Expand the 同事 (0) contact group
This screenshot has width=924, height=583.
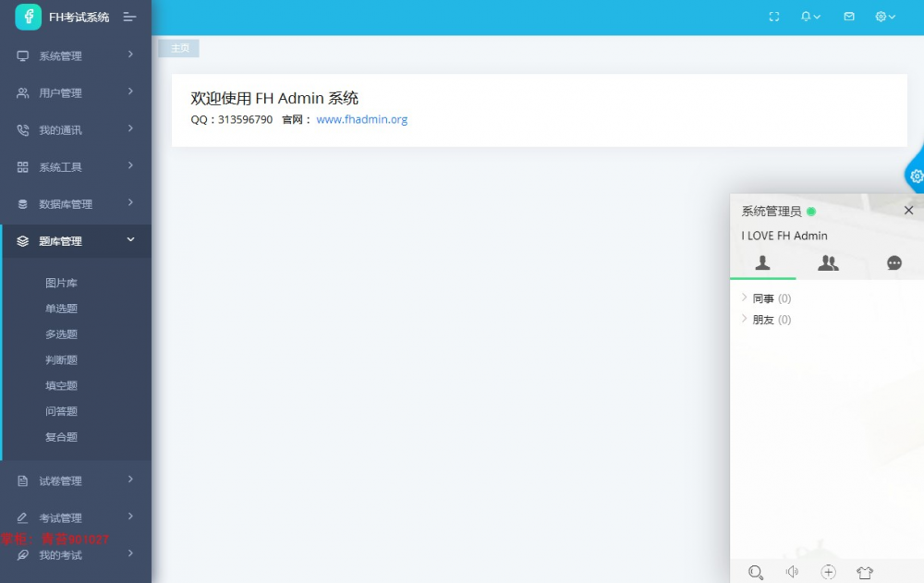click(763, 298)
